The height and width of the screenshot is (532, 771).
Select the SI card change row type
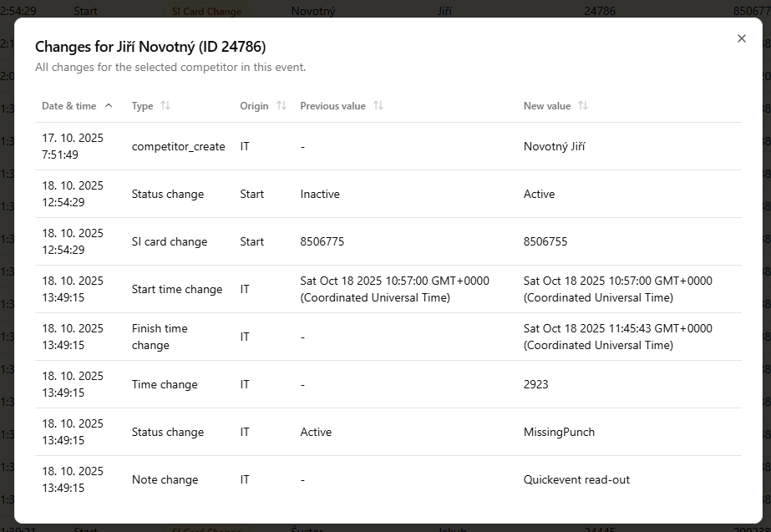170,241
